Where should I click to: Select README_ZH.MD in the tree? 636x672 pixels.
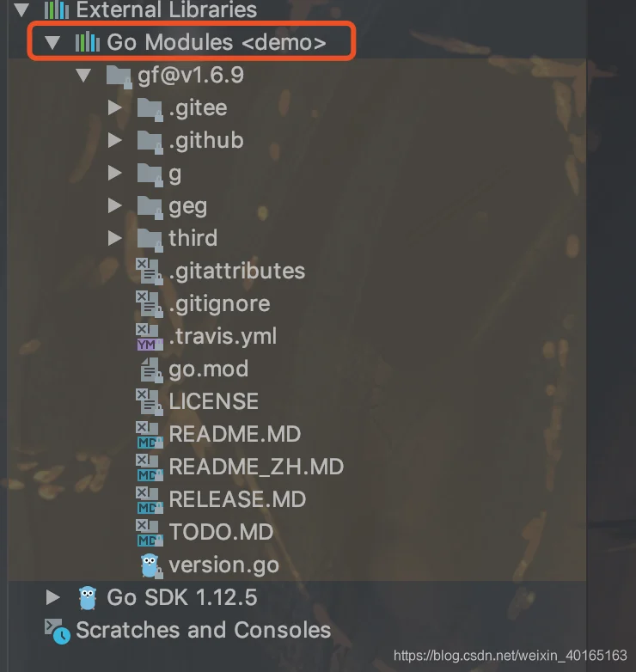point(256,467)
